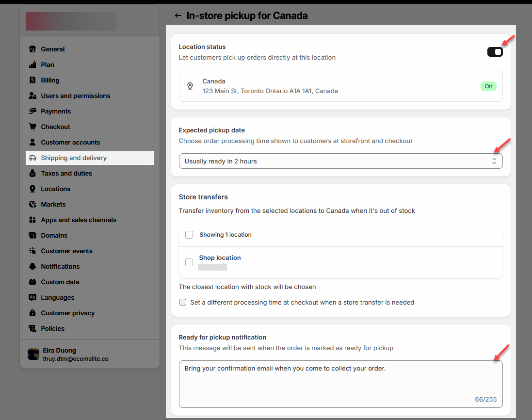This screenshot has height=420, width=532.
Task: Turn off the Location status toggle
Action: click(x=495, y=52)
